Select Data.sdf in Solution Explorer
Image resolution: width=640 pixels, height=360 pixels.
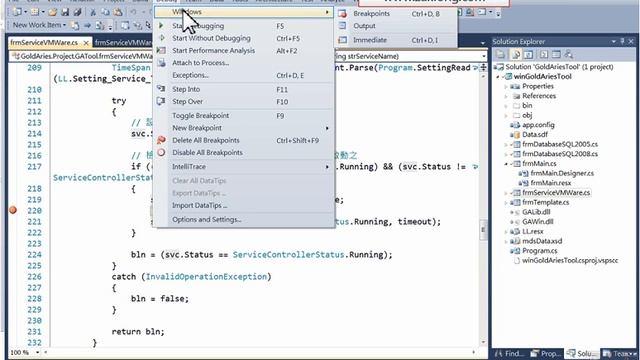535,135
